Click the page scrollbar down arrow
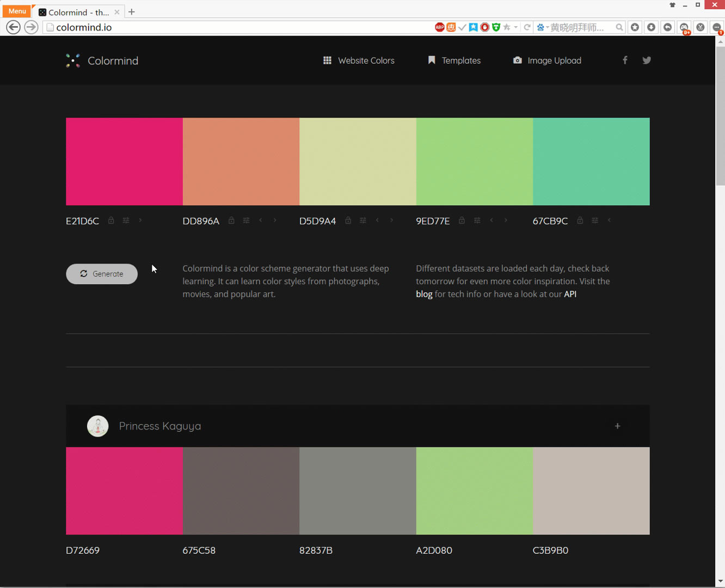The height and width of the screenshot is (588, 725). (721, 581)
